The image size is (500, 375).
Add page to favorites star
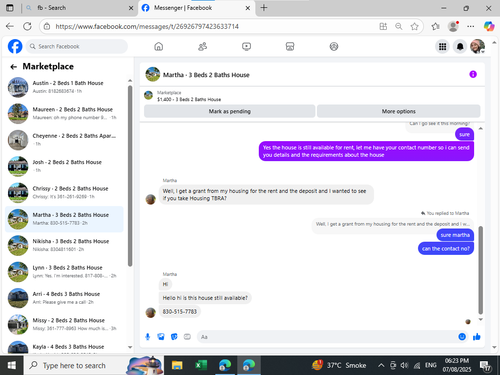(414, 26)
